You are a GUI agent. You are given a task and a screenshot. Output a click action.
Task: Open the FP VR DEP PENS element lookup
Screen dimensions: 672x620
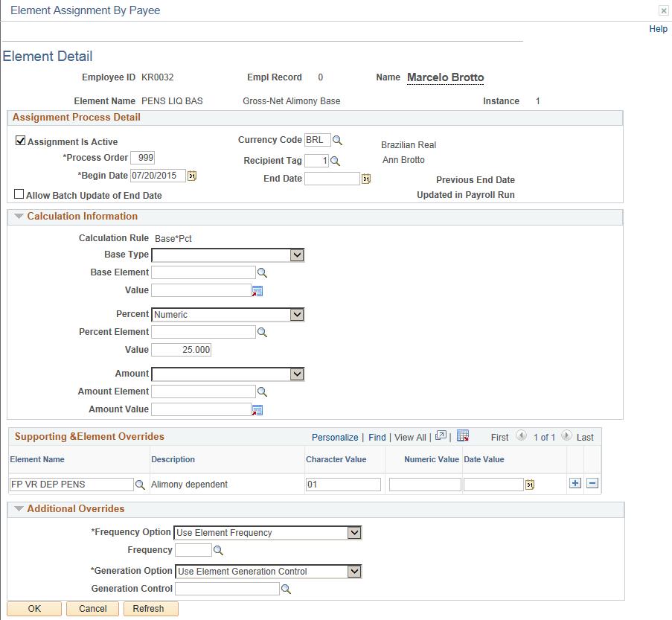click(x=141, y=484)
